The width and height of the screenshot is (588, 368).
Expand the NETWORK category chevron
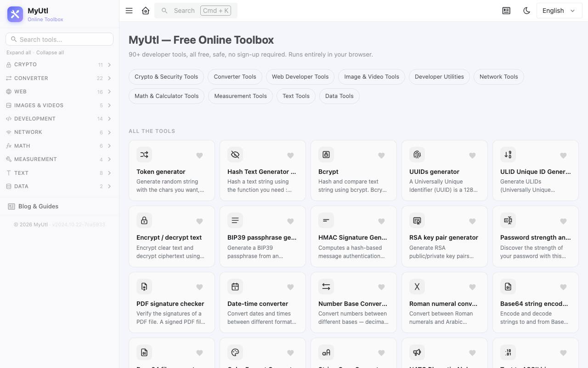[109, 132]
